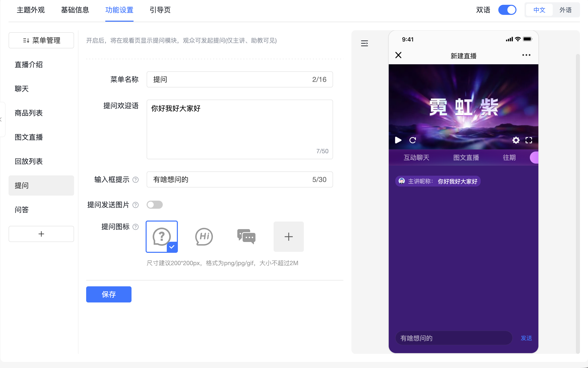Switch language to 外语
Screen dimensions: 588x368
pyautogui.click(x=566, y=10)
